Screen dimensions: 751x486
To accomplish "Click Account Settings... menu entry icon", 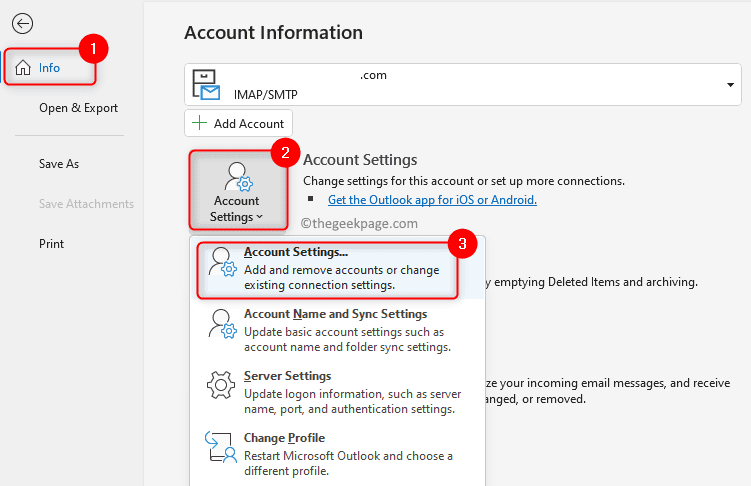I will 222,262.
